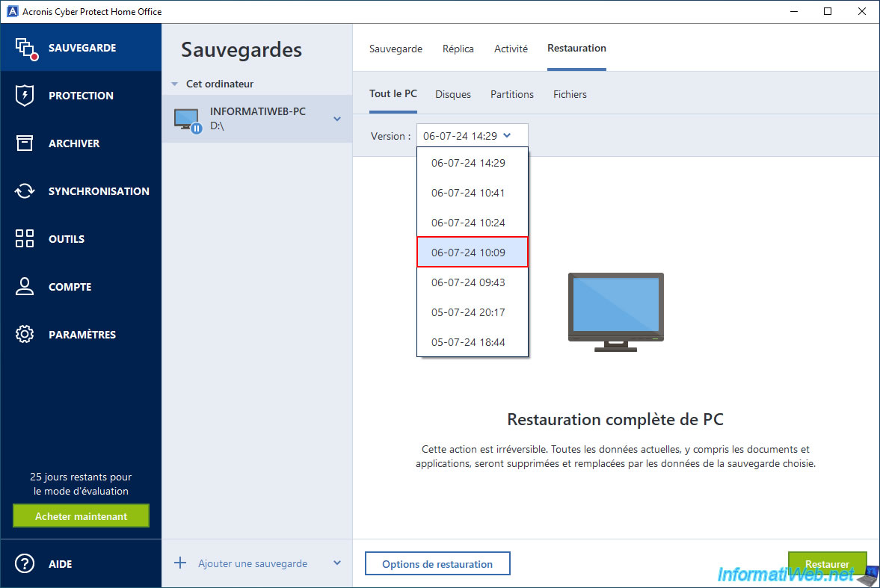
Task: Switch to the Sauvegarde tab
Action: [396, 49]
